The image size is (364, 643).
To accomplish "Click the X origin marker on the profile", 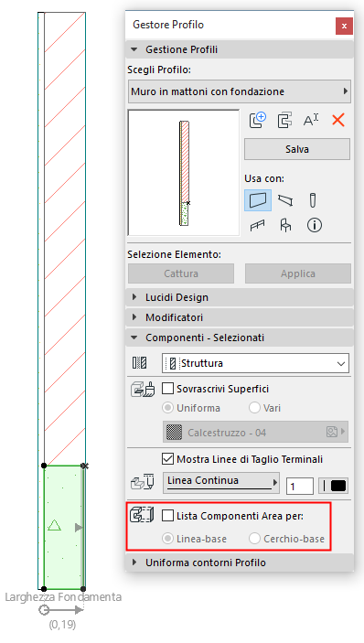I will 84,466.
